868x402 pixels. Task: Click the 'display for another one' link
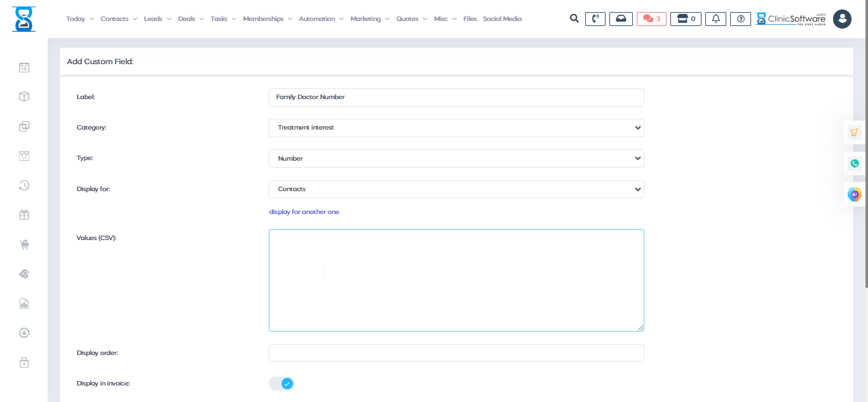(x=304, y=212)
